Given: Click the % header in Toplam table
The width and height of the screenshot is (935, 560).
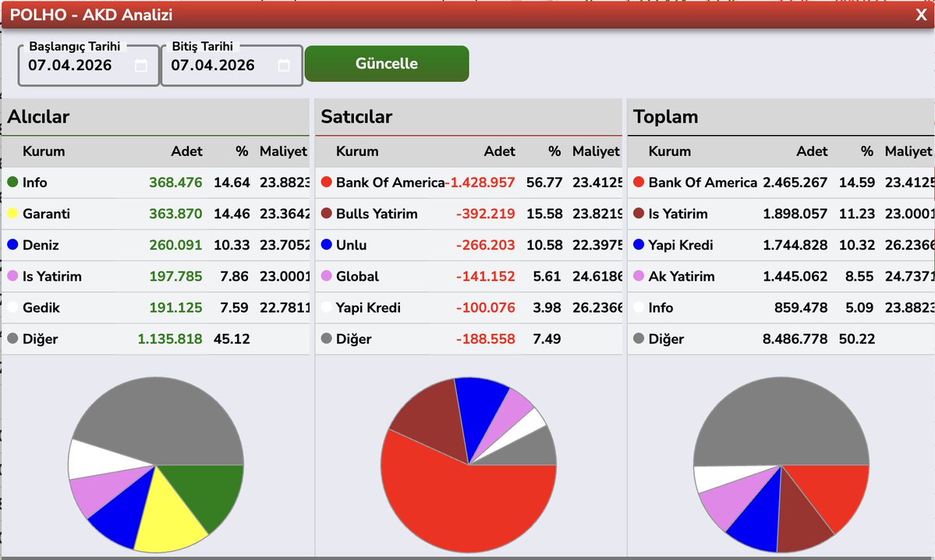Looking at the screenshot, I should pyautogui.click(x=867, y=151).
